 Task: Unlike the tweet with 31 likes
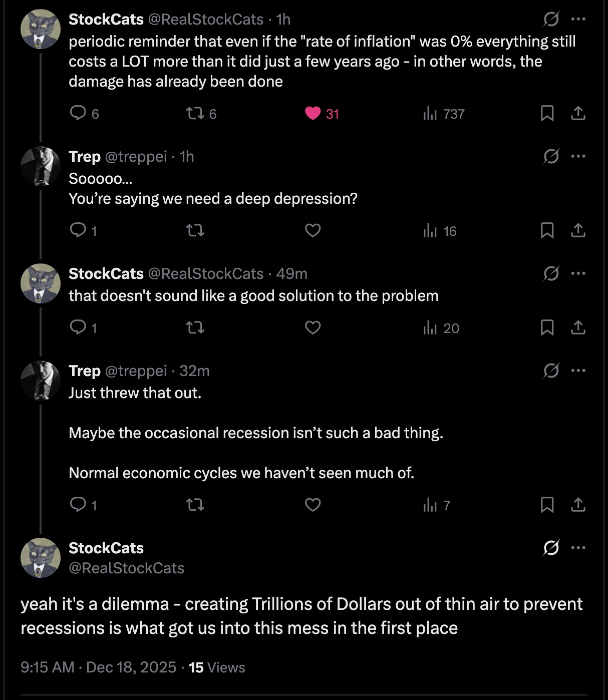pos(313,114)
